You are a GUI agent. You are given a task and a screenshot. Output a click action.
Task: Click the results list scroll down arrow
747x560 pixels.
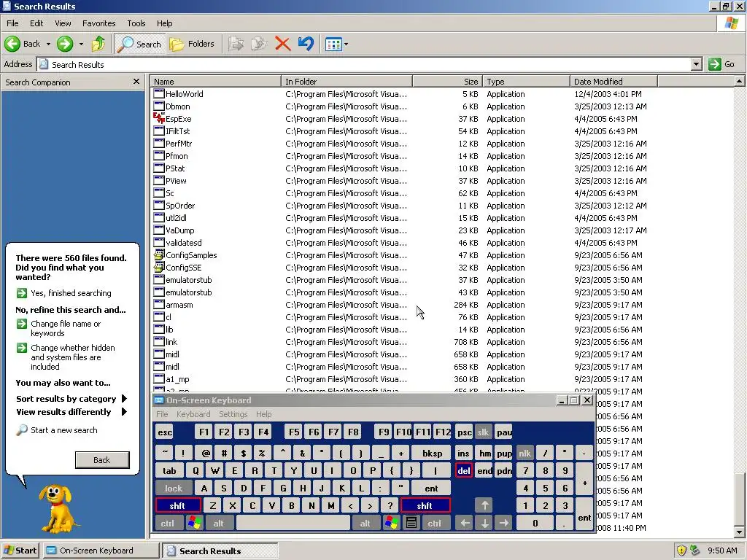click(x=739, y=532)
